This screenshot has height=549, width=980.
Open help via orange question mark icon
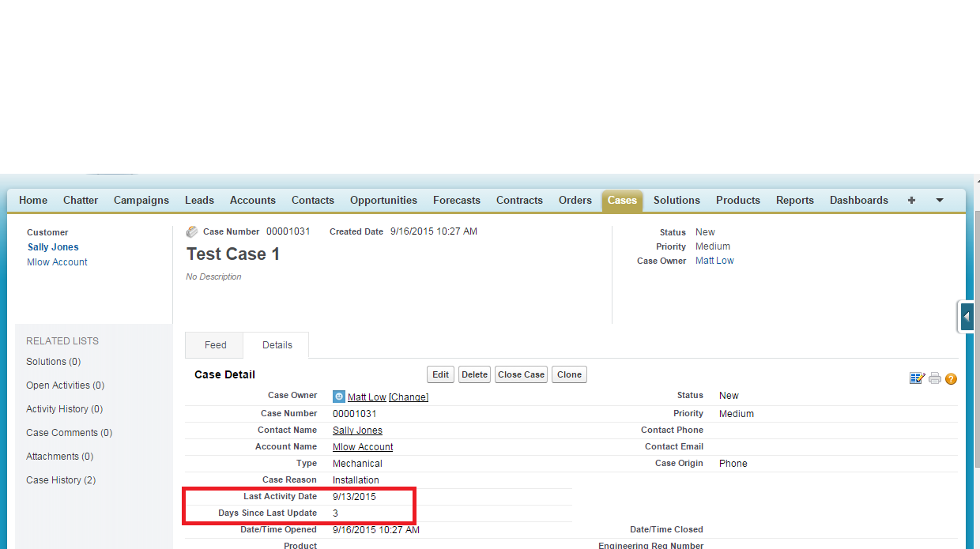coord(951,379)
